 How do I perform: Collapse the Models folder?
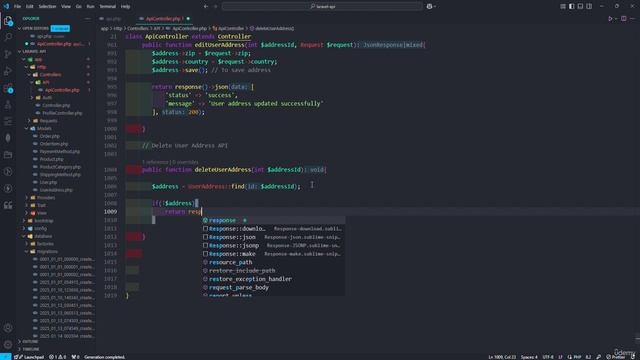coord(44,129)
